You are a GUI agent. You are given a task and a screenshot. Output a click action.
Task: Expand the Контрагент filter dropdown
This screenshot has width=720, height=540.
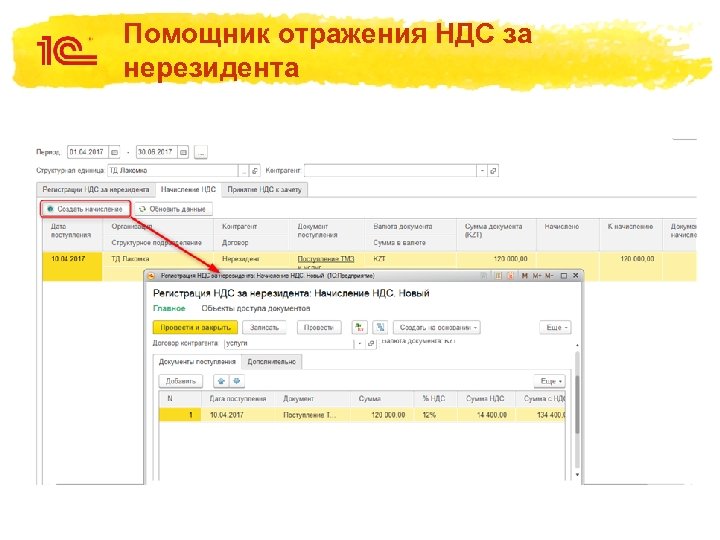(x=482, y=171)
